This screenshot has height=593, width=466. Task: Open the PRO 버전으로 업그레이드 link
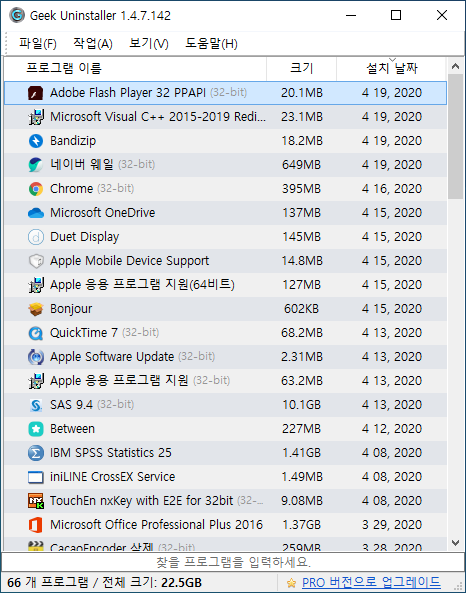[x=371, y=582]
